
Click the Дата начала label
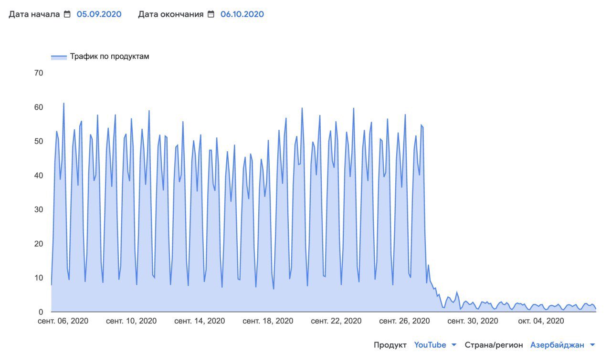34,14
